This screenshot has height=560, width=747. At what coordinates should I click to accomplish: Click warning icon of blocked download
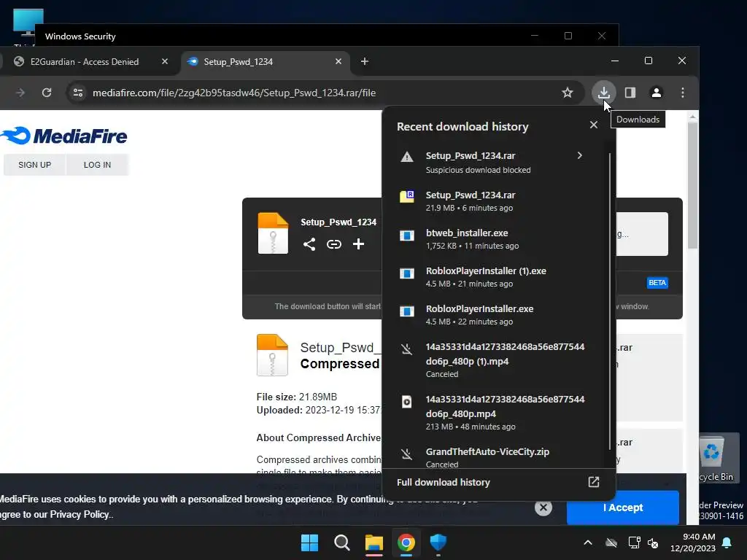pyautogui.click(x=407, y=157)
